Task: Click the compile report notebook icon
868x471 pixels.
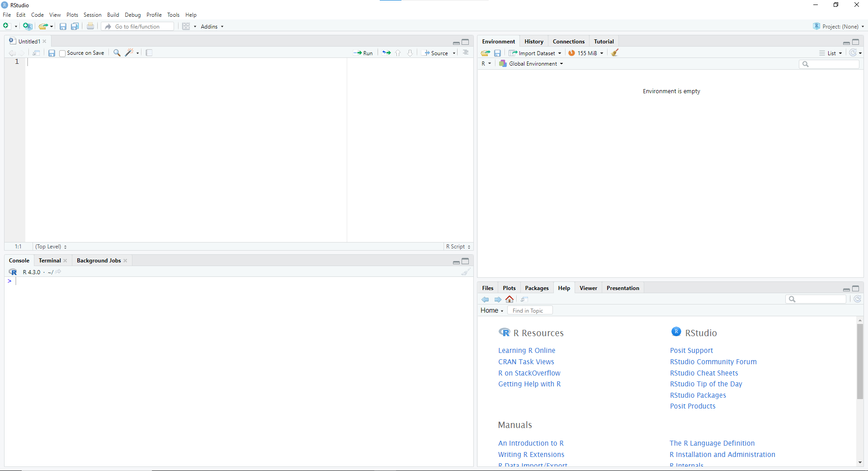Action: [x=149, y=53]
